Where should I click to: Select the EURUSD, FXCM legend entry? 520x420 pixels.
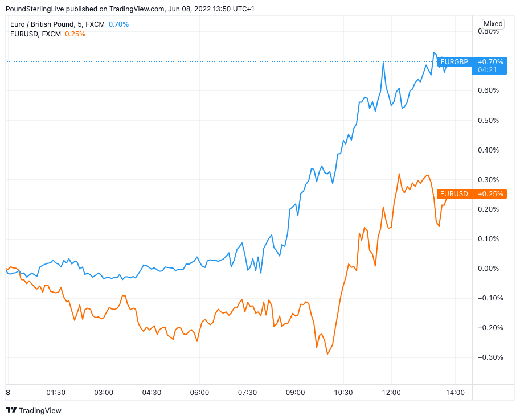[x=36, y=34]
